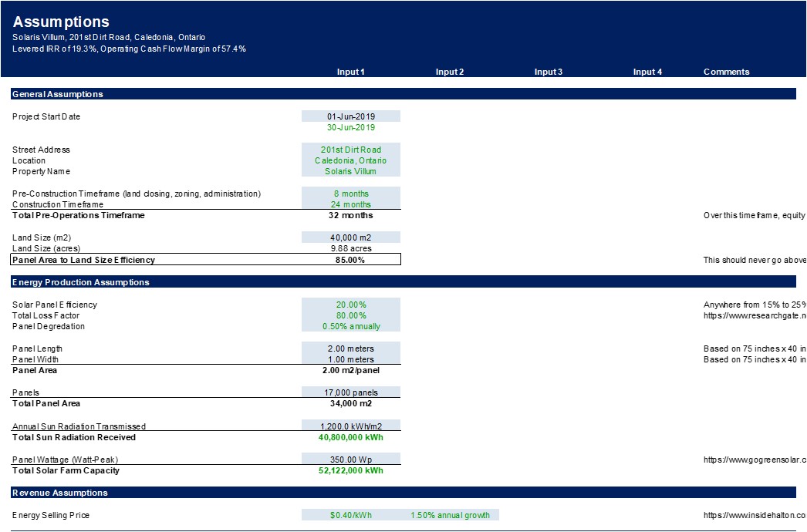Click the Panel Length comment 'Based on 75 inches'
This screenshot has height=532, width=807.
(755, 348)
